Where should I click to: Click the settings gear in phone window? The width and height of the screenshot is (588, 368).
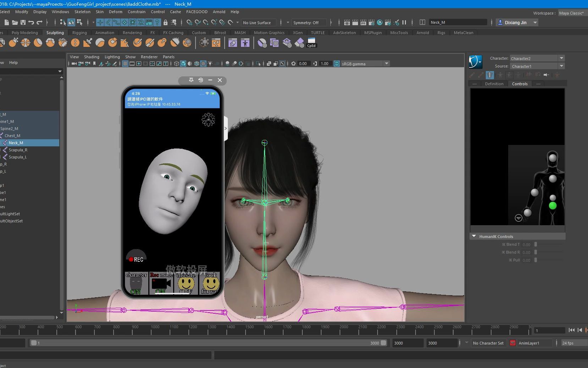coord(208,120)
